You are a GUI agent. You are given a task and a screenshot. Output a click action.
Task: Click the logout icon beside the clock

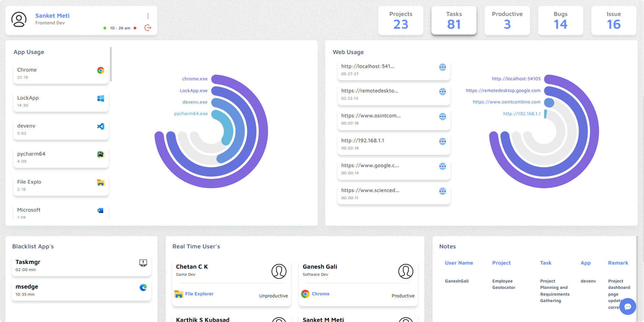tap(148, 28)
